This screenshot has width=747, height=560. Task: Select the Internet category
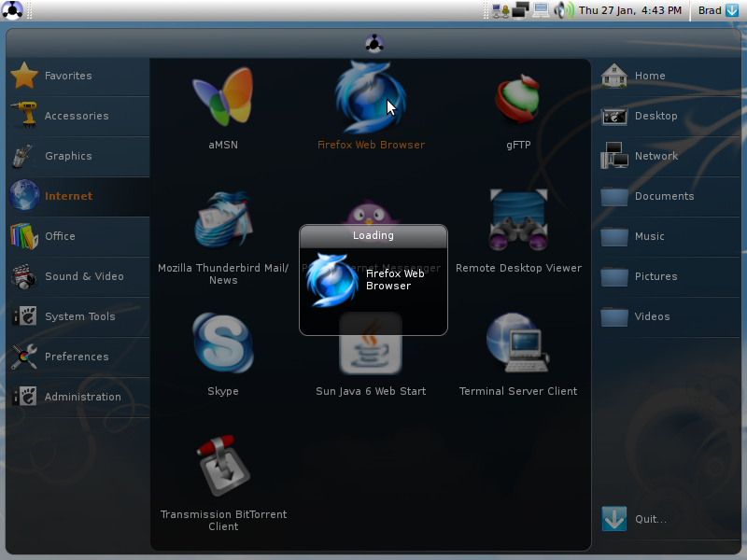78,196
